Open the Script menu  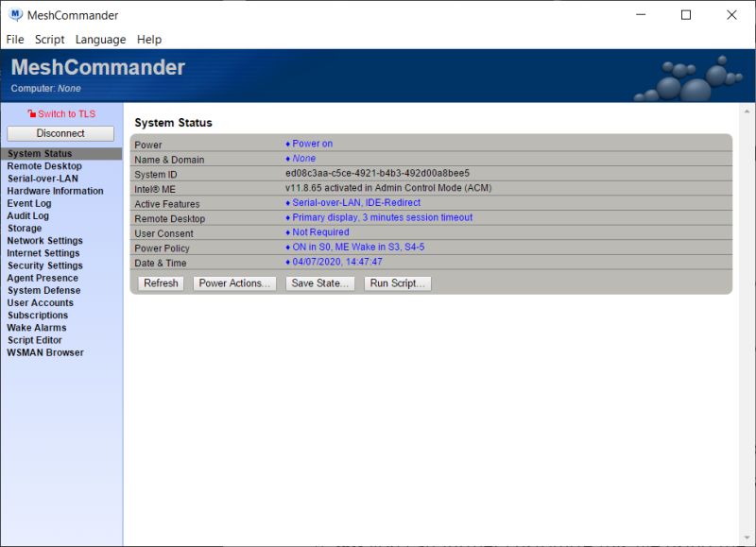[49, 39]
